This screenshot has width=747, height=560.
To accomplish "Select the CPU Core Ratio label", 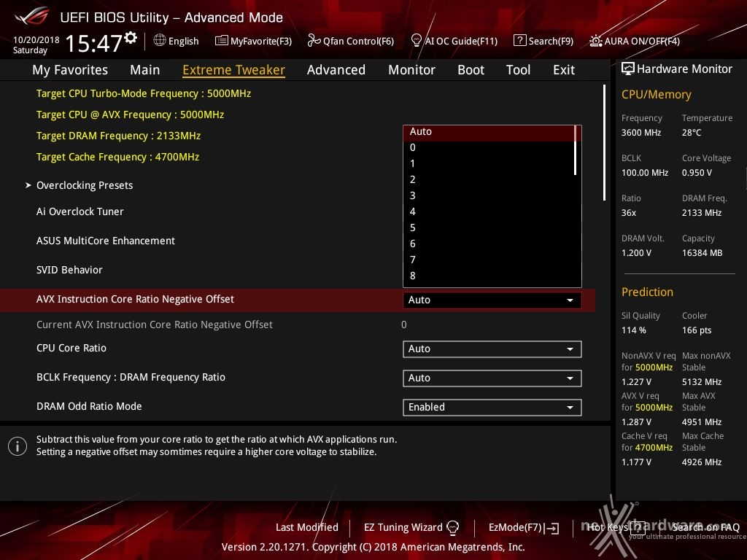I will [71, 348].
